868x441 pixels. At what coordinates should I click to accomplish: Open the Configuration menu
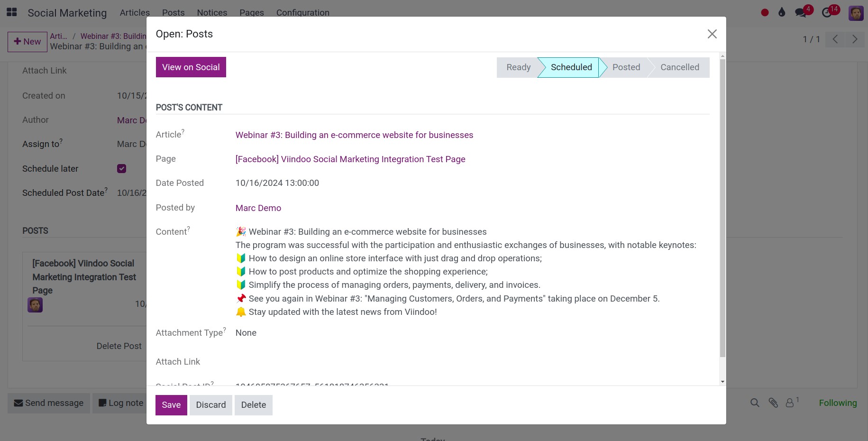302,13
